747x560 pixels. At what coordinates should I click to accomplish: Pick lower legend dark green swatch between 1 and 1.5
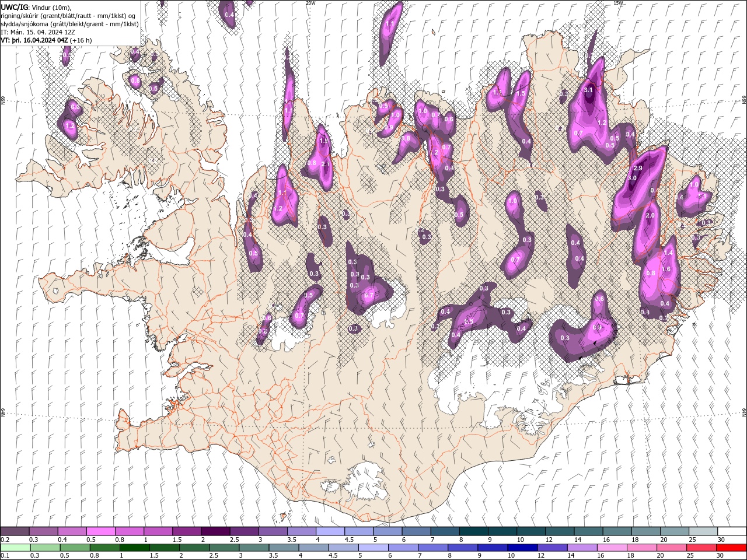135,548
